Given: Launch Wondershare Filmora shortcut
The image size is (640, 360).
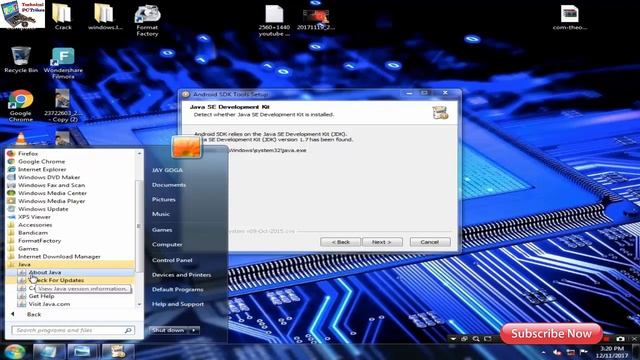Looking at the screenshot, I should 63,63.
